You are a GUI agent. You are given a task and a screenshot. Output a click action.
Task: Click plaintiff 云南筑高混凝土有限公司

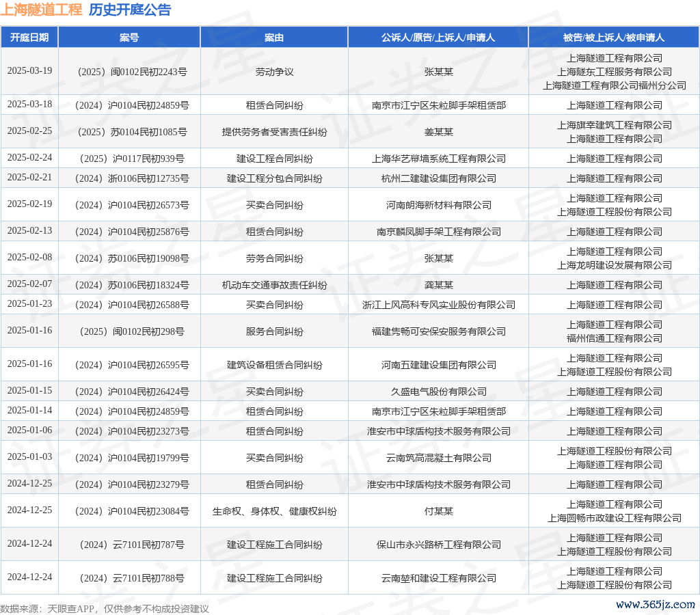[x=438, y=459]
